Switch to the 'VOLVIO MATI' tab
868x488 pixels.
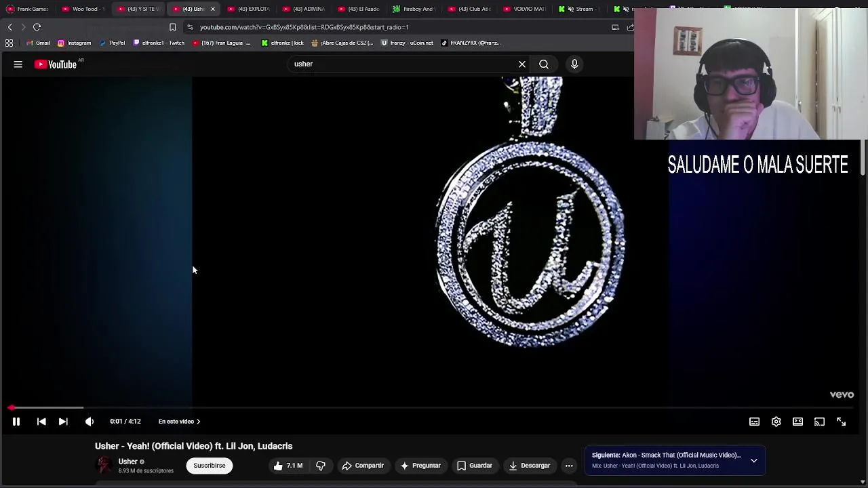pos(526,9)
